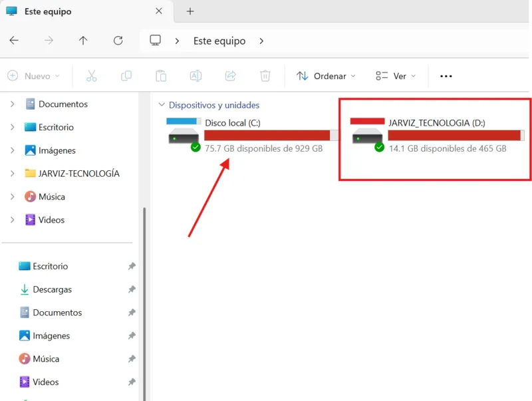Select the Este equipo tab
Viewport: 532px width, 401px height.
coord(87,11)
